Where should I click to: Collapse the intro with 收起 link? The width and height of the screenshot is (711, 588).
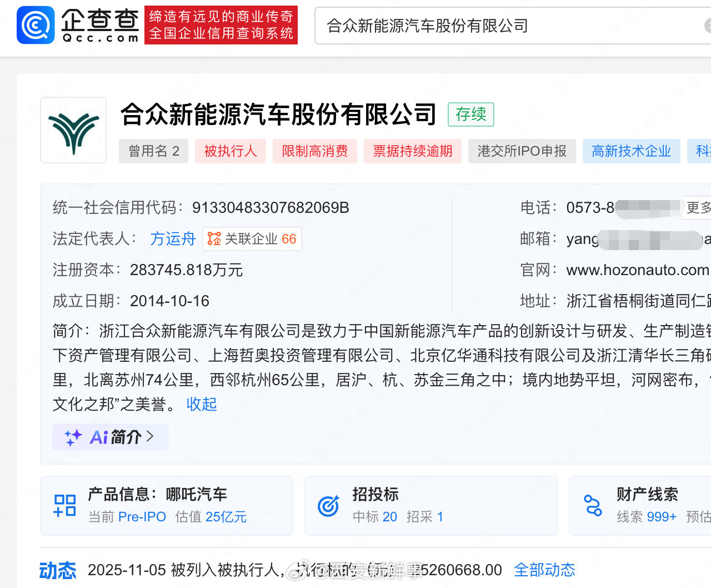[x=202, y=404]
